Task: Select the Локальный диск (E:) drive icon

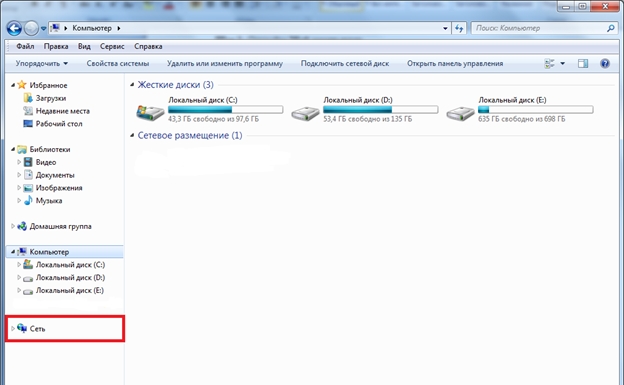Action: (x=460, y=113)
